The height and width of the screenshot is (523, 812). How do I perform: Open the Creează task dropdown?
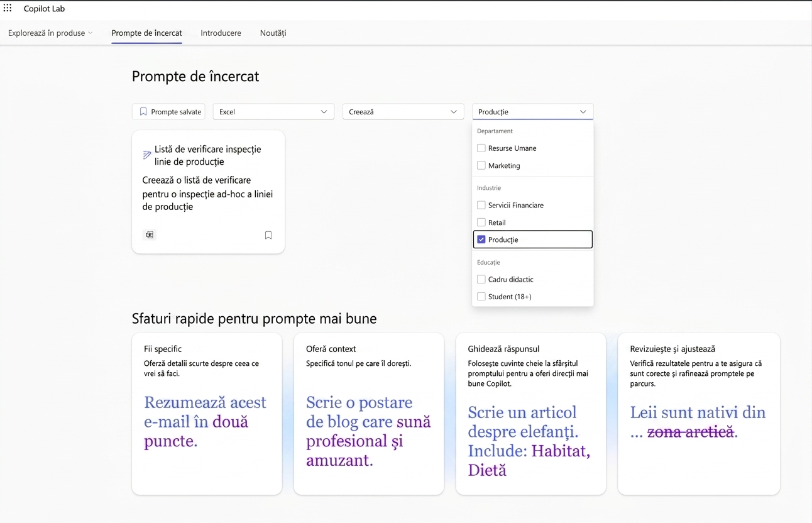pyautogui.click(x=403, y=112)
